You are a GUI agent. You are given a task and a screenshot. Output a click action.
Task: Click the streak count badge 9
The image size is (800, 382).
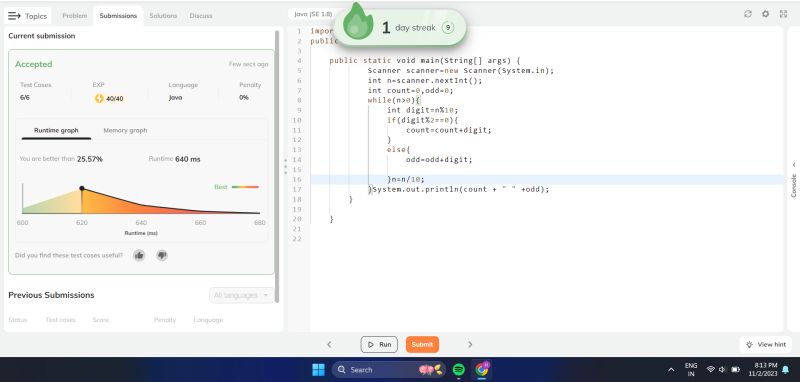point(447,28)
